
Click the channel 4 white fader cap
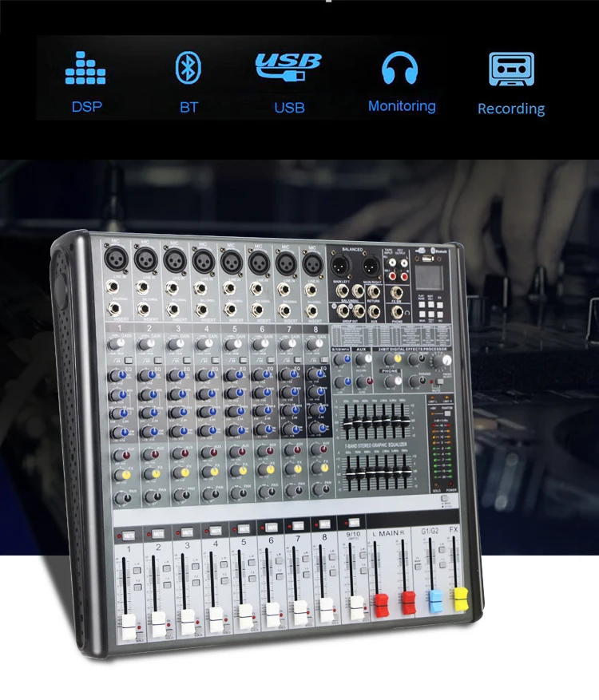coord(216,619)
